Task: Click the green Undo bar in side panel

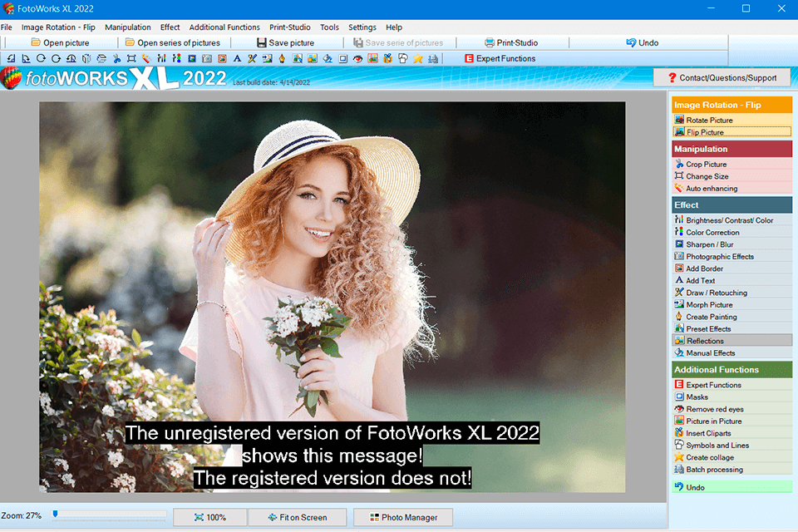Action: point(731,487)
